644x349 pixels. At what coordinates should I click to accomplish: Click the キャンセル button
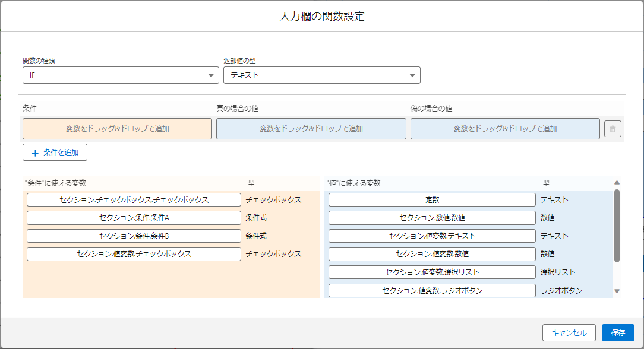(569, 332)
